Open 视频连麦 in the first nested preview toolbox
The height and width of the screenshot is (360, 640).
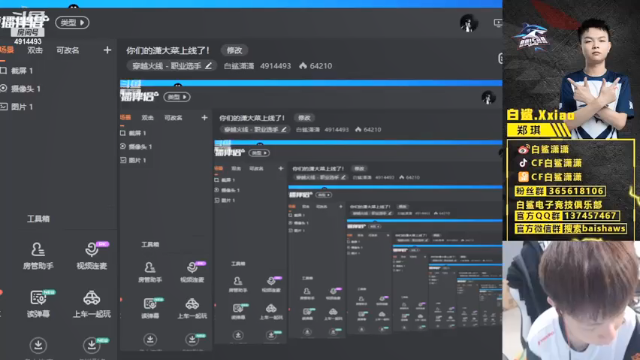pyautogui.click(x=192, y=272)
